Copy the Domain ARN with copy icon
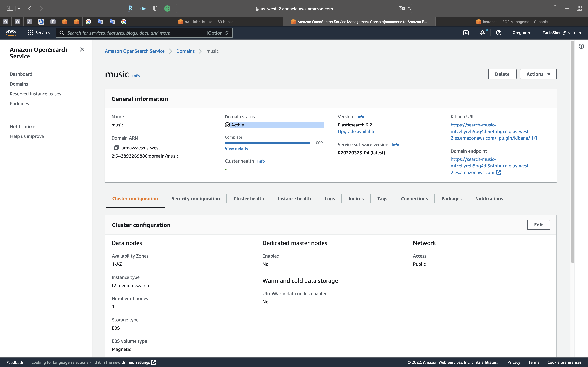 point(116,148)
